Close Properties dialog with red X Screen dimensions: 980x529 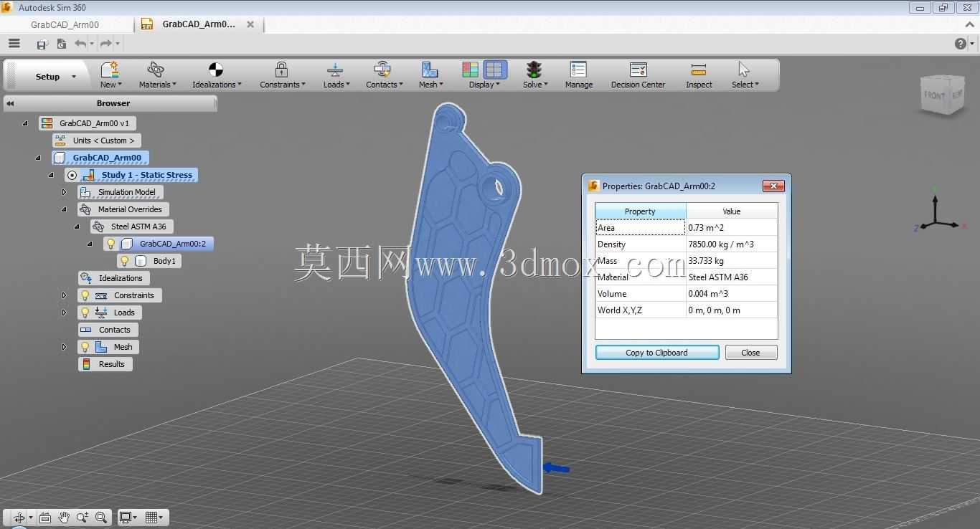pos(773,186)
